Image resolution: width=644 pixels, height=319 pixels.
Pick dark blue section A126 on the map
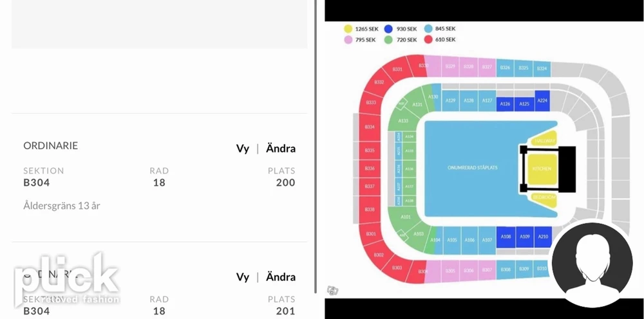[505, 104]
